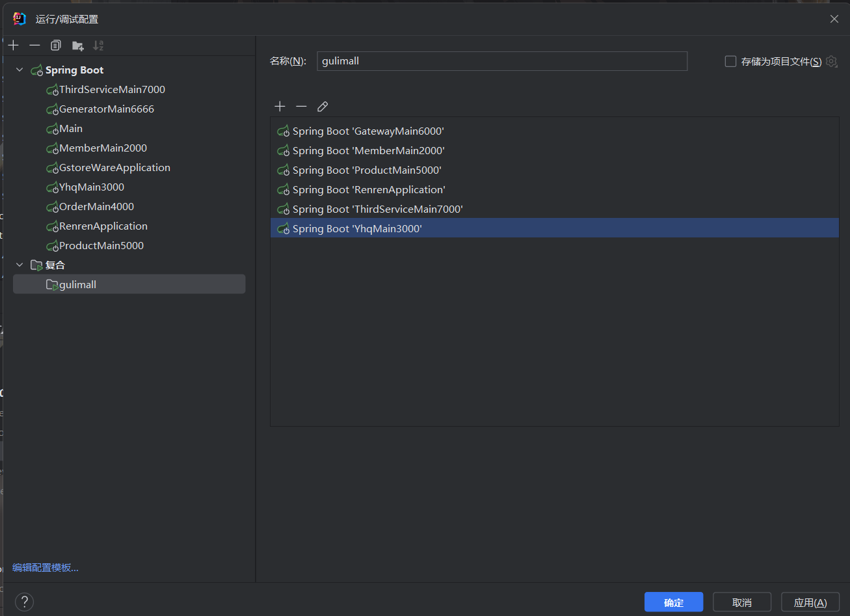Sort configurations alphabetically

click(x=98, y=46)
